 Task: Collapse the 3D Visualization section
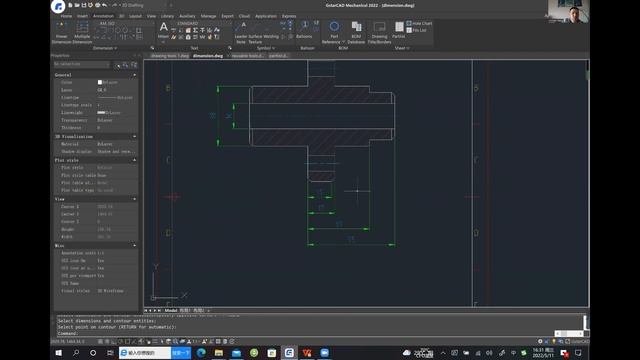point(135,137)
